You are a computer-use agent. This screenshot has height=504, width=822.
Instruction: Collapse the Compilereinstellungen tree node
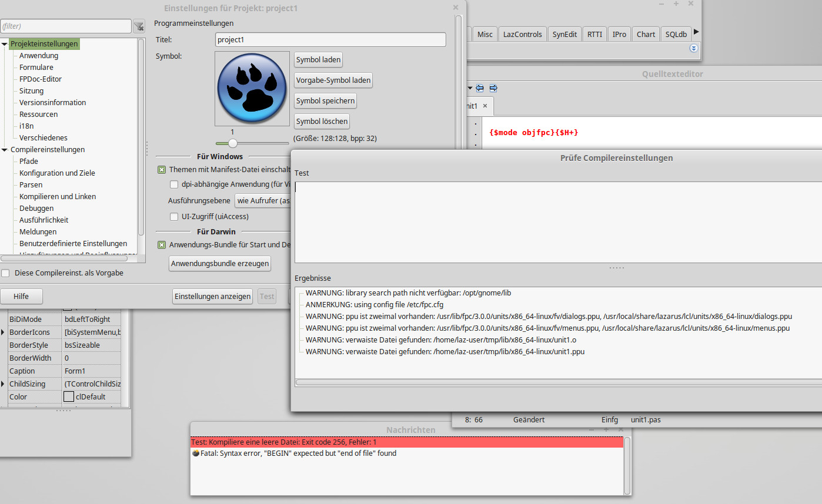click(5, 150)
